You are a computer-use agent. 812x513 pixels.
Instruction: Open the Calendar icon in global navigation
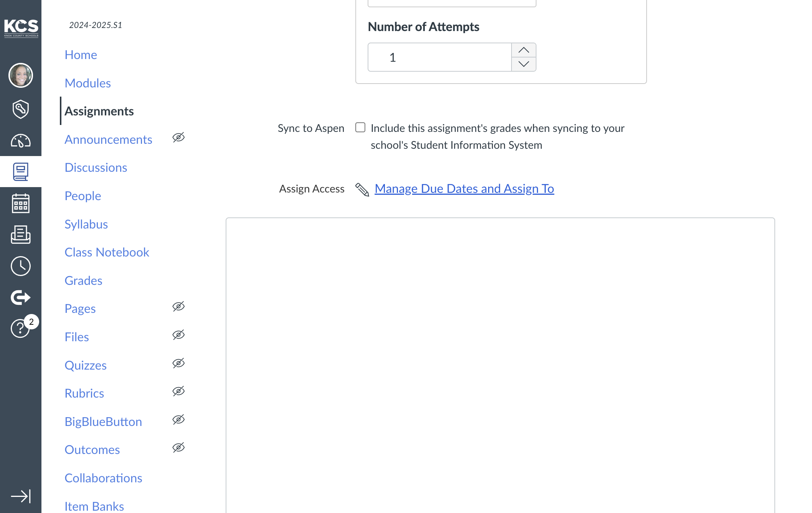[x=21, y=203]
